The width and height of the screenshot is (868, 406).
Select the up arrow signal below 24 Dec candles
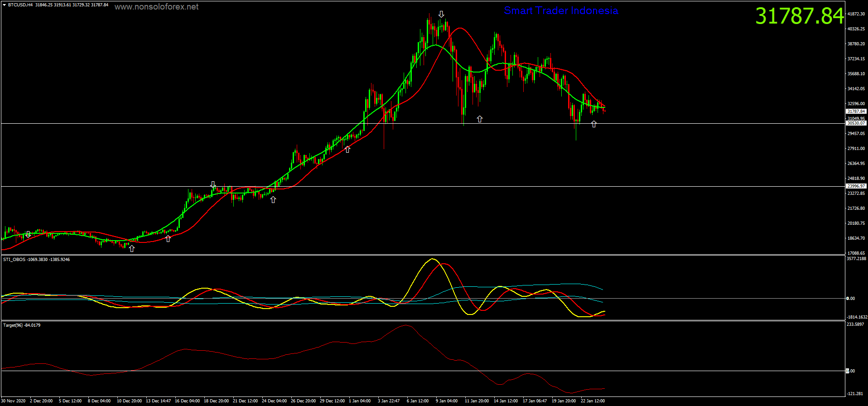tap(273, 200)
